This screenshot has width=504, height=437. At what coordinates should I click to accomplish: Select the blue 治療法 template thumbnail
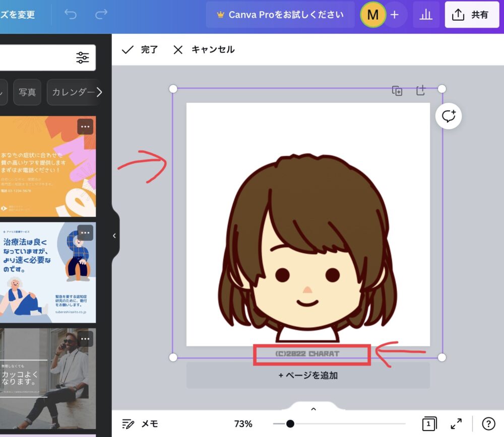click(x=47, y=272)
